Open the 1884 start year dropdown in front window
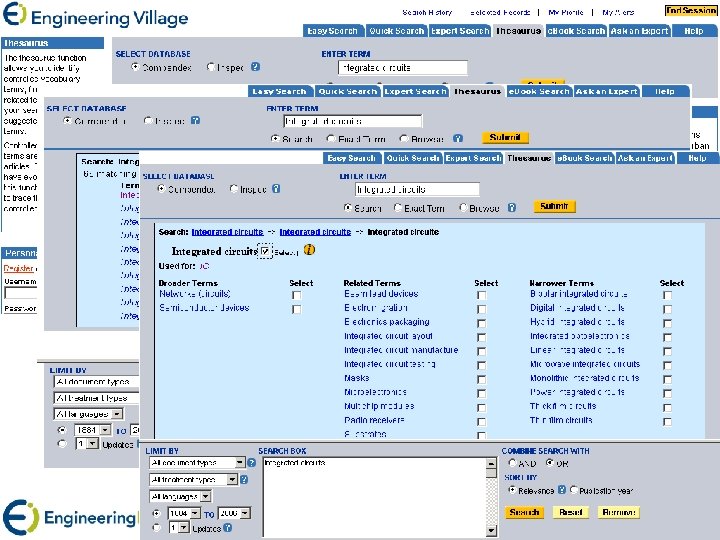Screen dimensions: 720x540 (184, 513)
